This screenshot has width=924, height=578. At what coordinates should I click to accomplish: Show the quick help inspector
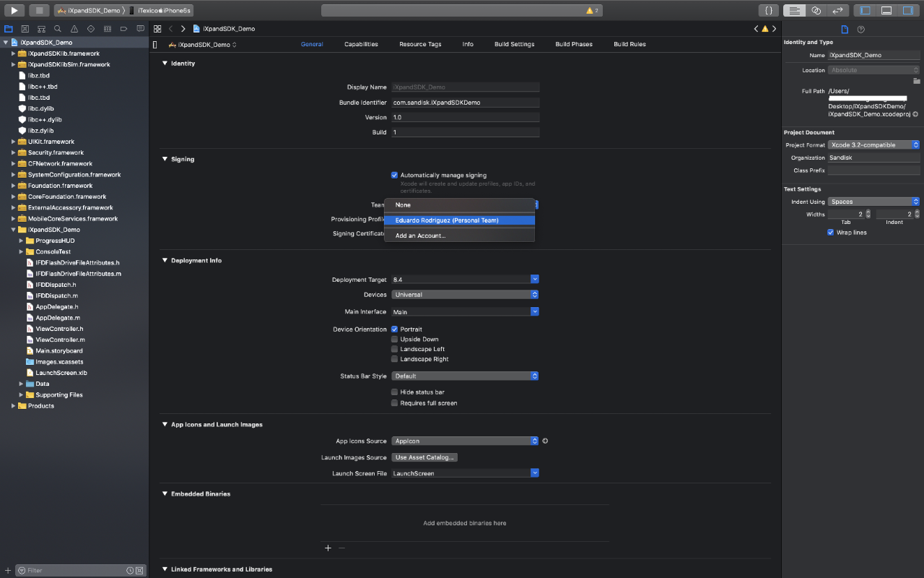[x=860, y=29]
